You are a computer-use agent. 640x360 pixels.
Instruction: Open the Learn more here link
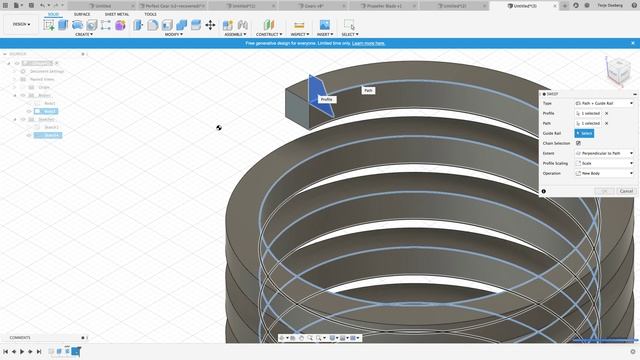pyautogui.click(x=369, y=43)
